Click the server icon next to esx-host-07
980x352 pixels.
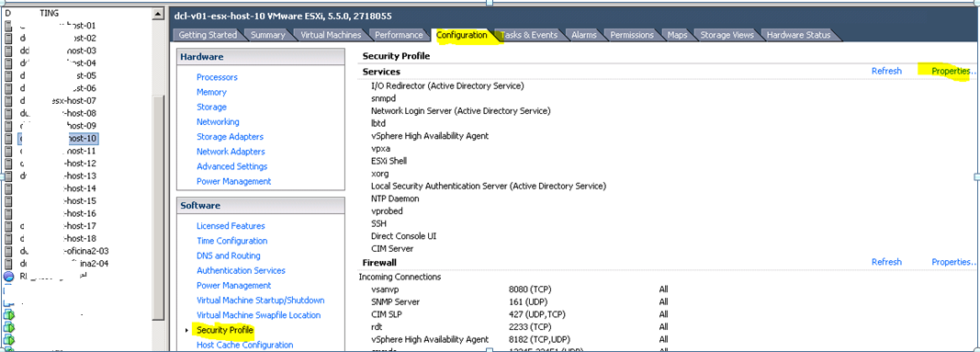pos(9,101)
